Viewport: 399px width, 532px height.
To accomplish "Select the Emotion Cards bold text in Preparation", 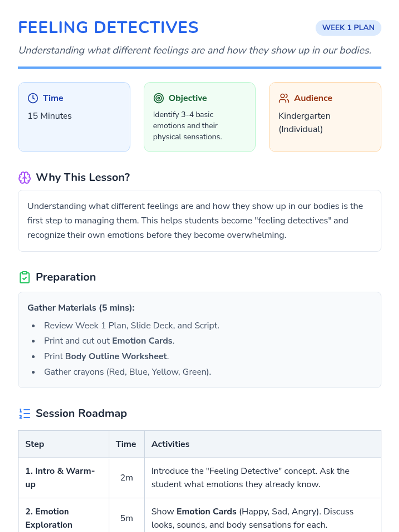I will pos(142,341).
